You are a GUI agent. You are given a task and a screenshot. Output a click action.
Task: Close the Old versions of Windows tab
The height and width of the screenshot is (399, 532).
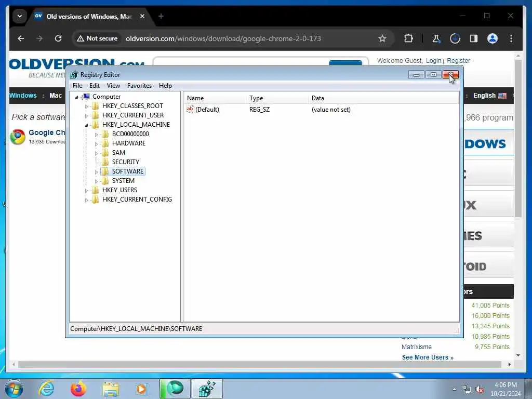[142, 16]
